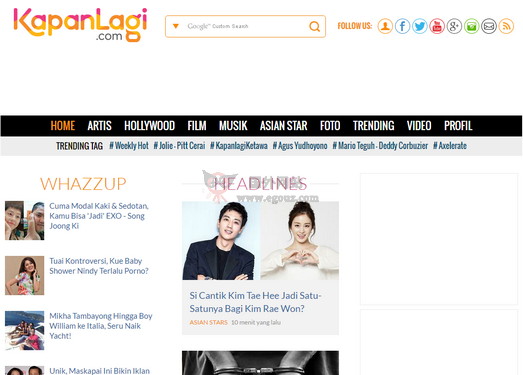This screenshot has height=375, width=523.
Task: Open the KapanLagi.com logo homepage
Action: point(80,25)
